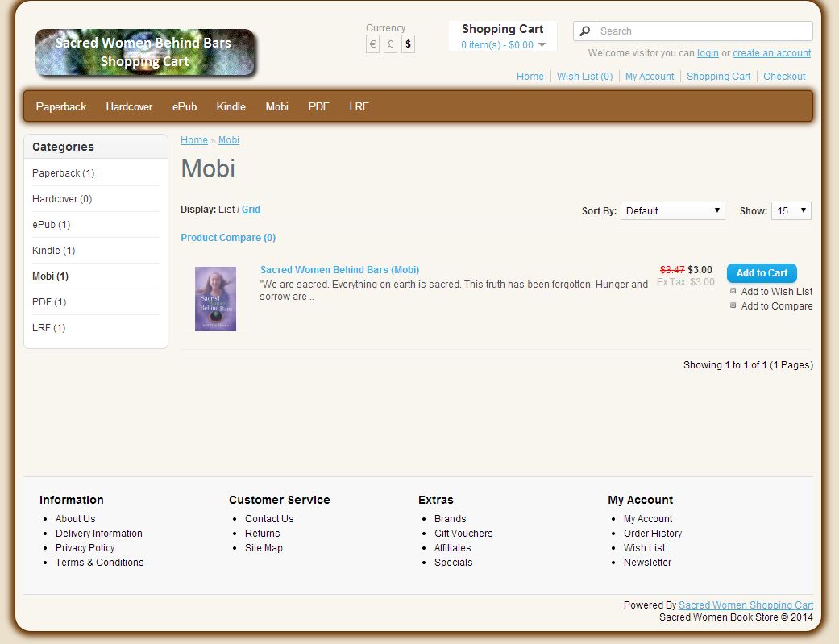
Task: Click the Add to Wish List plus icon
Action: [x=732, y=291]
